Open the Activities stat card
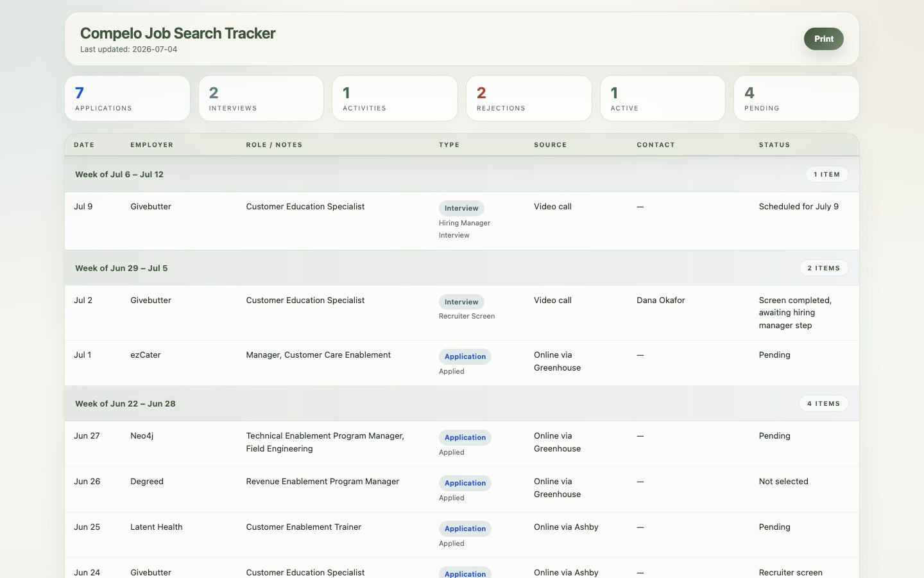The width and height of the screenshot is (924, 578). (395, 98)
